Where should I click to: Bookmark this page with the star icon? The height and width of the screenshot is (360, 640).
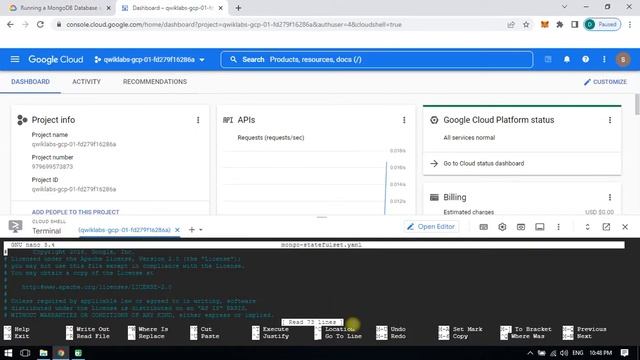[x=526, y=24]
